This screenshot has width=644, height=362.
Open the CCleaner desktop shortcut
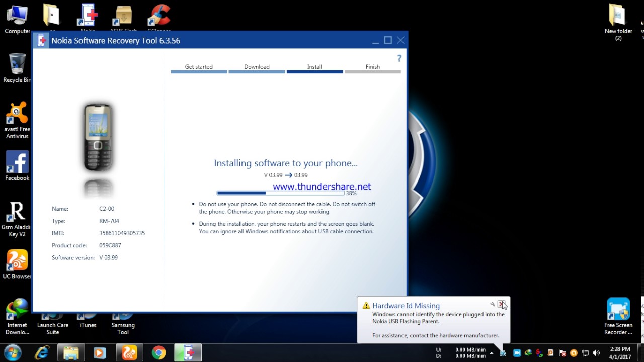[158, 18]
